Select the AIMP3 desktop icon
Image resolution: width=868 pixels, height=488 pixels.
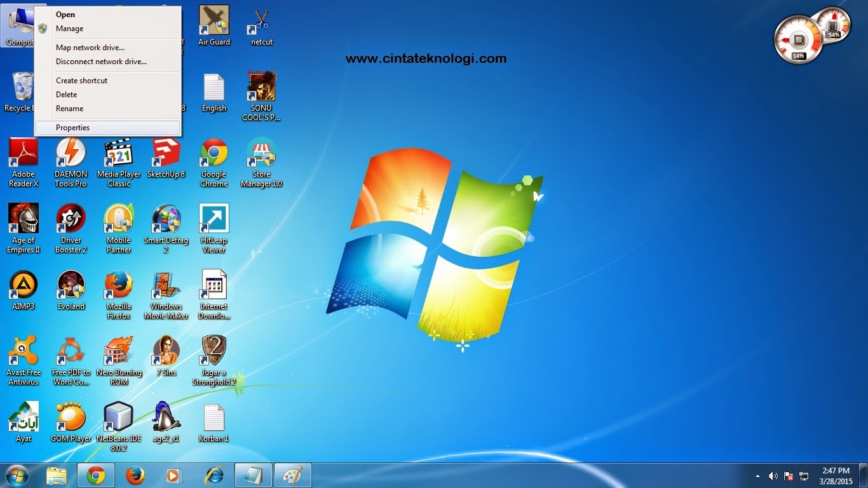click(x=24, y=290)
